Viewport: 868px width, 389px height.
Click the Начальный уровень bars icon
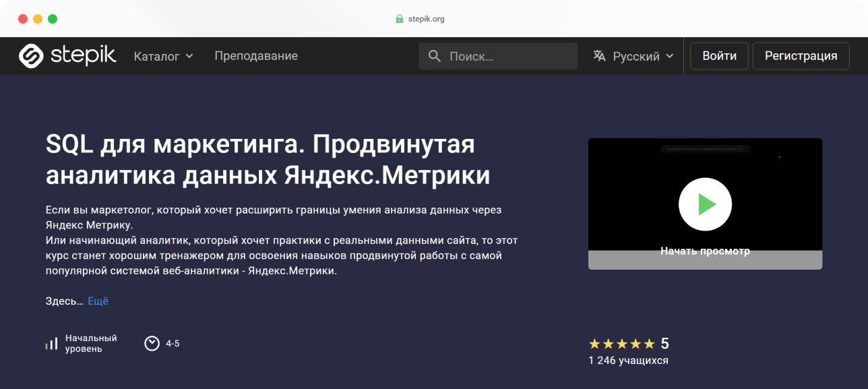click(51, 344)
